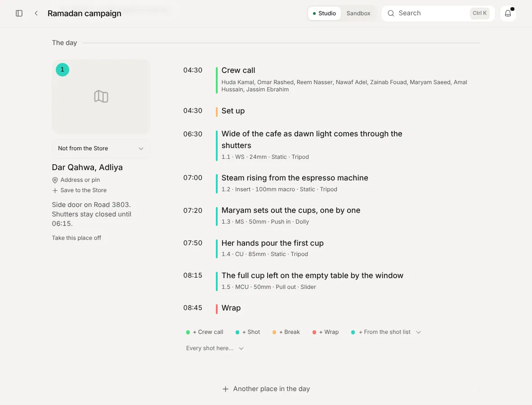This screenshot has width=532, height=405.
Task: Open the Maryam sets out the cups shot
Action: 291,211
